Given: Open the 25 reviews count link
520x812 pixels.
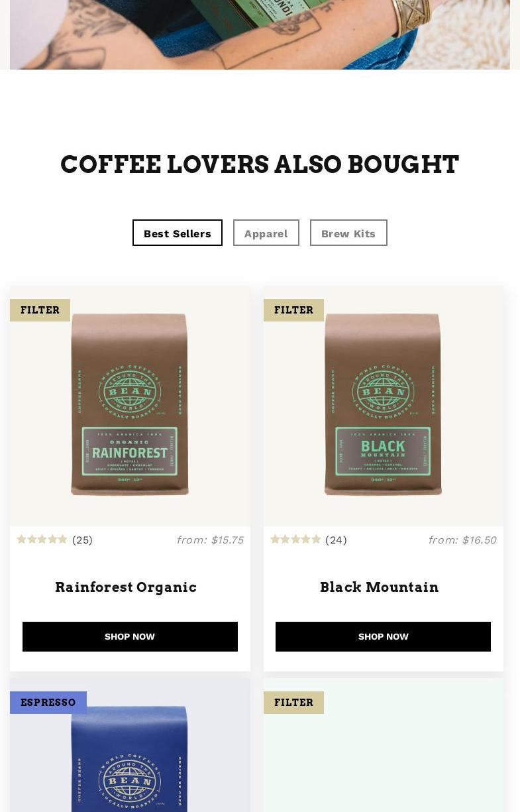Looking at the screenshot, I should 82,540.
